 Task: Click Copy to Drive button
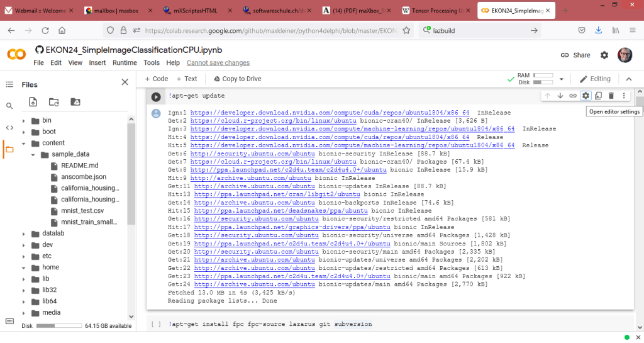237,79
